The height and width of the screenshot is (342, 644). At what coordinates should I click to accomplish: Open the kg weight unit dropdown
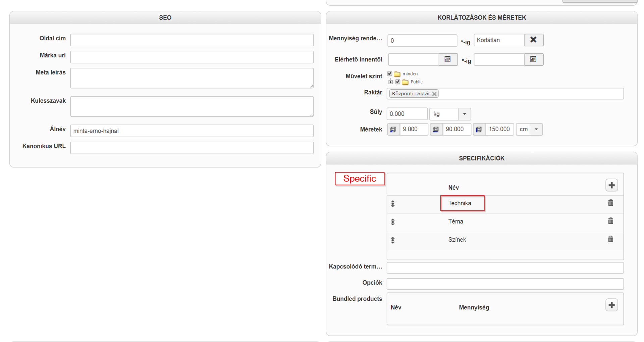coord(465,114)
